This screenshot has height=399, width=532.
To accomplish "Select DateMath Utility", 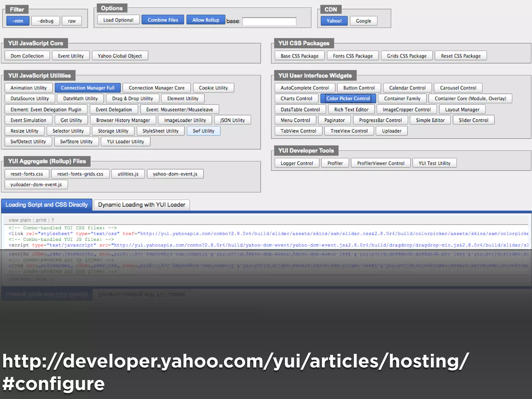I will (x=80, y=98).
